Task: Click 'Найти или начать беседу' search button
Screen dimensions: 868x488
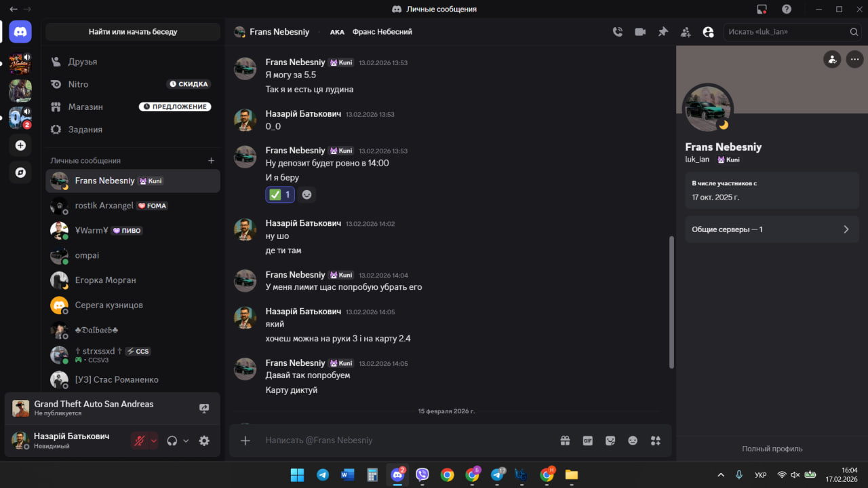Action: (x=133, y=32)
